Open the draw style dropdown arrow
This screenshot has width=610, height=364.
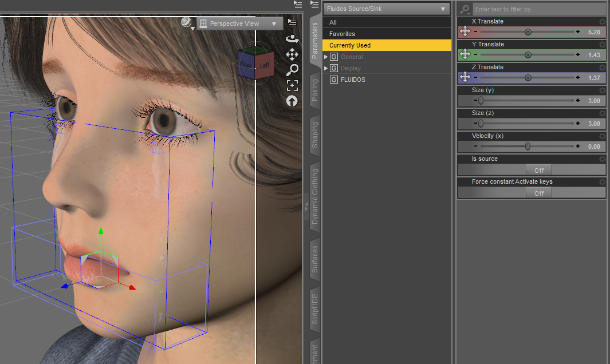tap(192, 29)
